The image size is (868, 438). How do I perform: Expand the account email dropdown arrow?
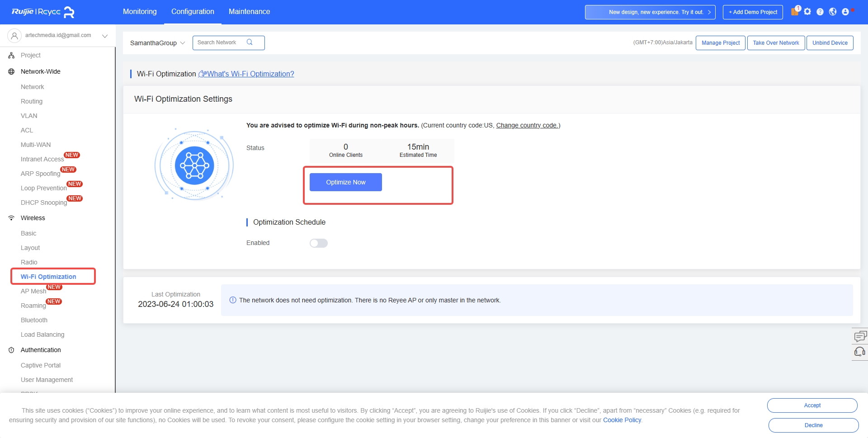tap(105, 36)
